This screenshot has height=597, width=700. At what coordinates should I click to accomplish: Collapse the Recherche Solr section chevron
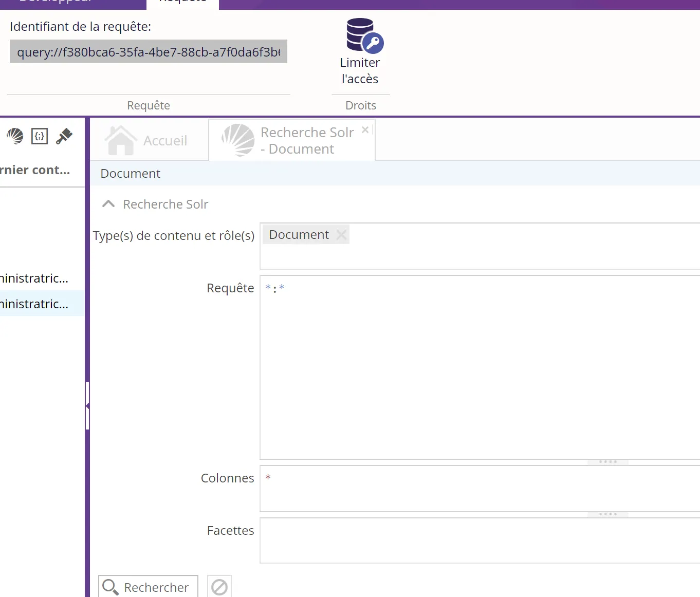coord(108,204)
